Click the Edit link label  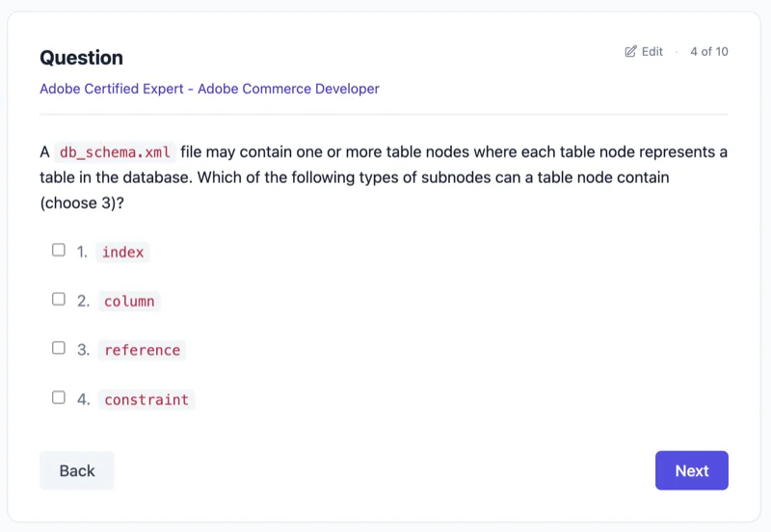(652, 52)
